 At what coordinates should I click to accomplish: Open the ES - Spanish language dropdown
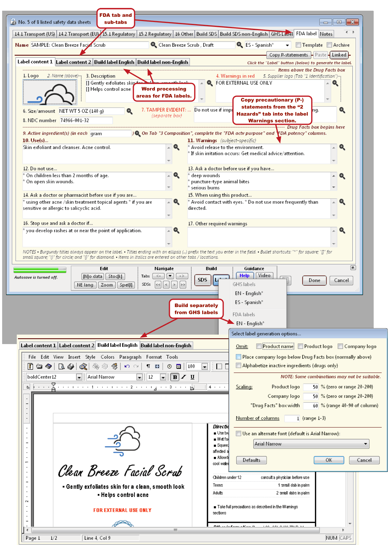[287, 45]
